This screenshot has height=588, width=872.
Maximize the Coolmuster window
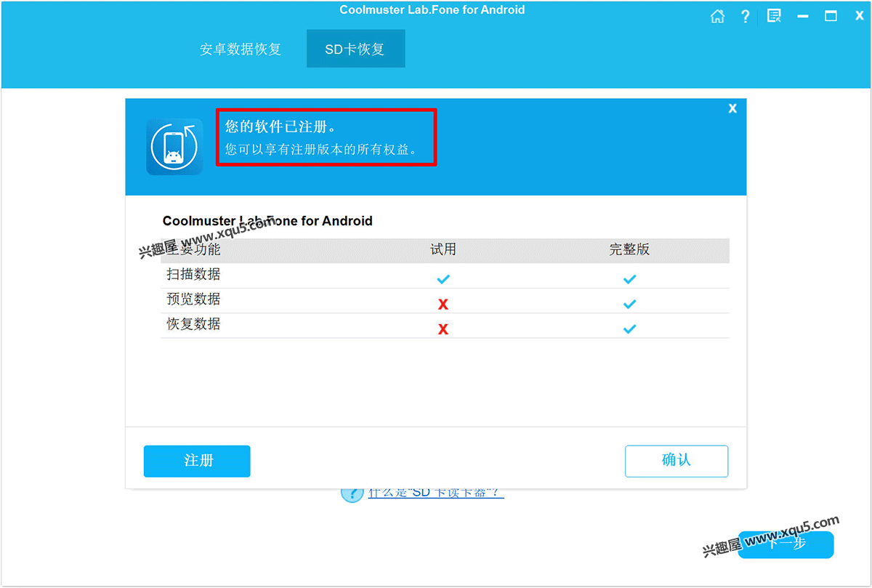[831, 16]
